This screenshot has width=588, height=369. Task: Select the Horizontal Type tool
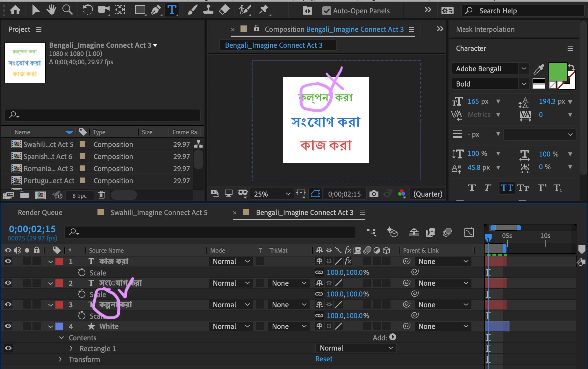pyautogui.click(x=172, y=10)
